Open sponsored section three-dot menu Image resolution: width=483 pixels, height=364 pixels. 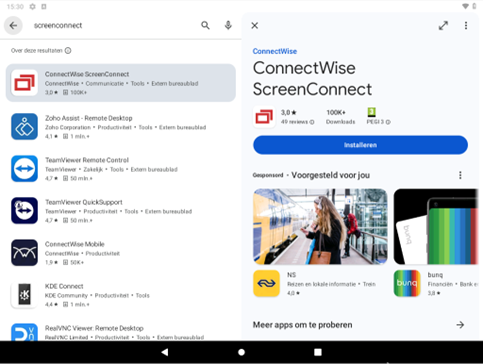coord(460,175)
